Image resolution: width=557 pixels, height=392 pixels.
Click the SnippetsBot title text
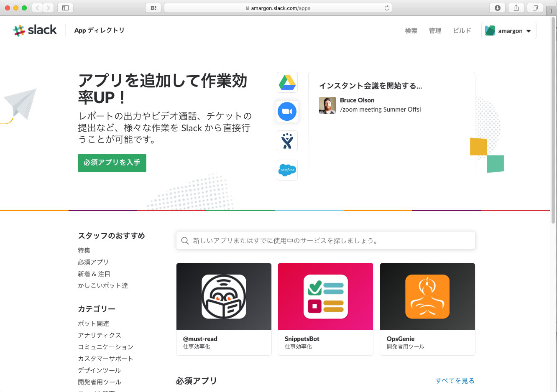302,339
